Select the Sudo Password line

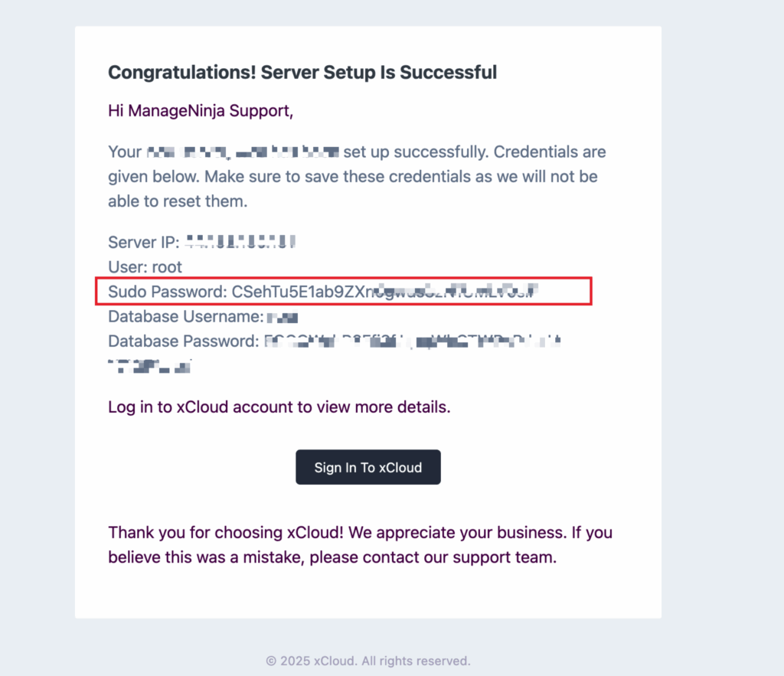324,292
